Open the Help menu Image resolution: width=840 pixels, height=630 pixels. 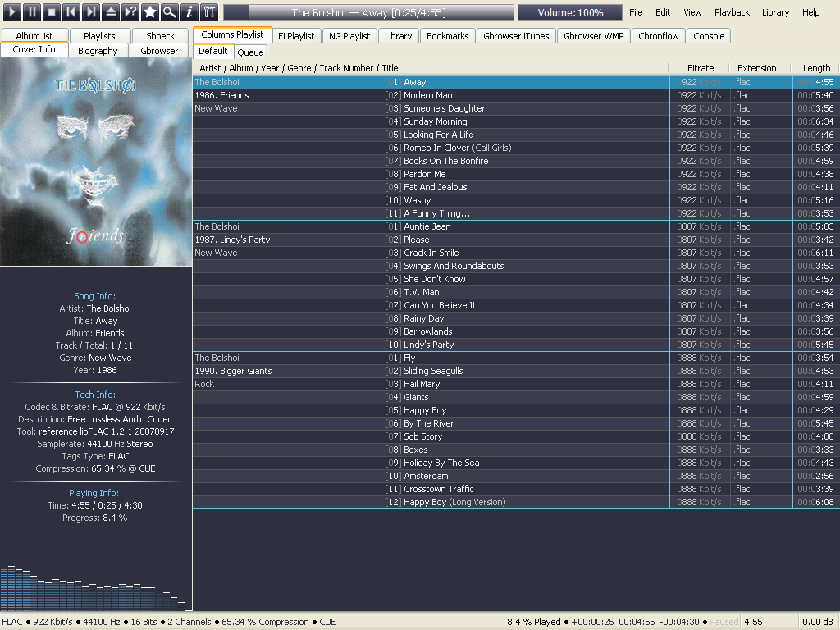click(810, 12)
